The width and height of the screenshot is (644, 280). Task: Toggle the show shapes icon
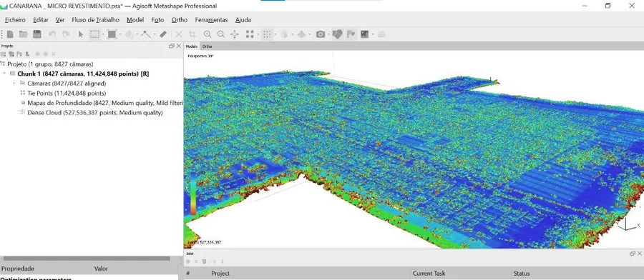pos(337,34)
